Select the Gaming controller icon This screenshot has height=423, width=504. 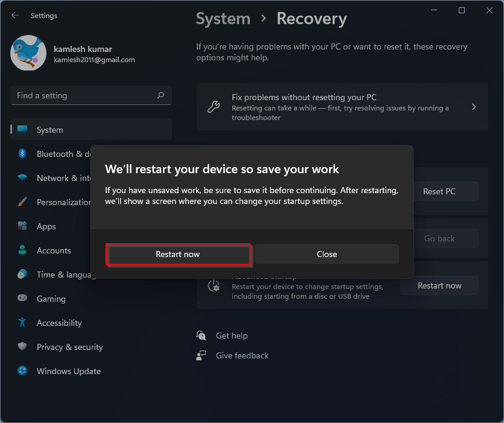[x=22, y=299]
